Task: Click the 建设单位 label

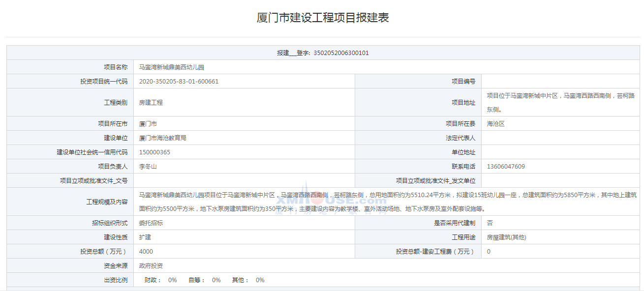Action: click(x=116, y=138)
